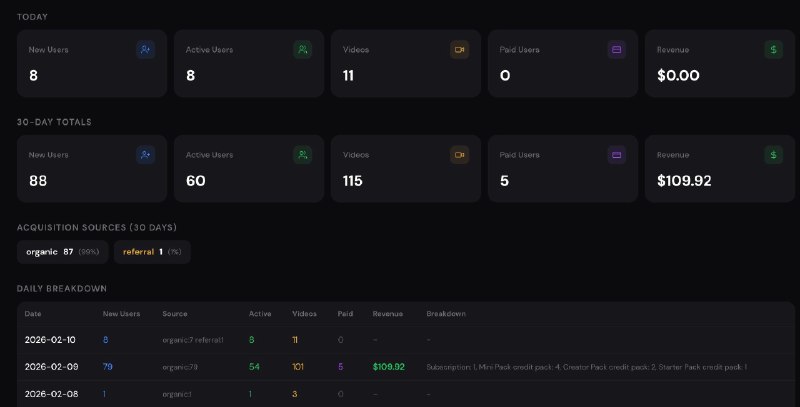Click the Paid Users card icon in Today section
800x407 pixels.
click(617, 49)
